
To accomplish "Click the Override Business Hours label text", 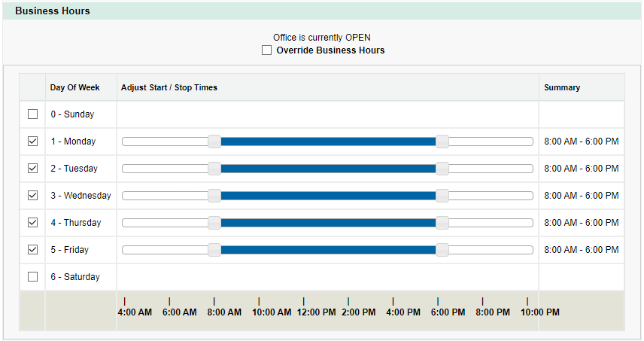I will (x=330, y=50).
